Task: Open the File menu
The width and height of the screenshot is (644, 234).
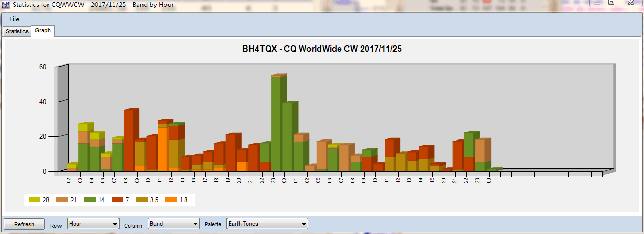Action: coord(14,19)
